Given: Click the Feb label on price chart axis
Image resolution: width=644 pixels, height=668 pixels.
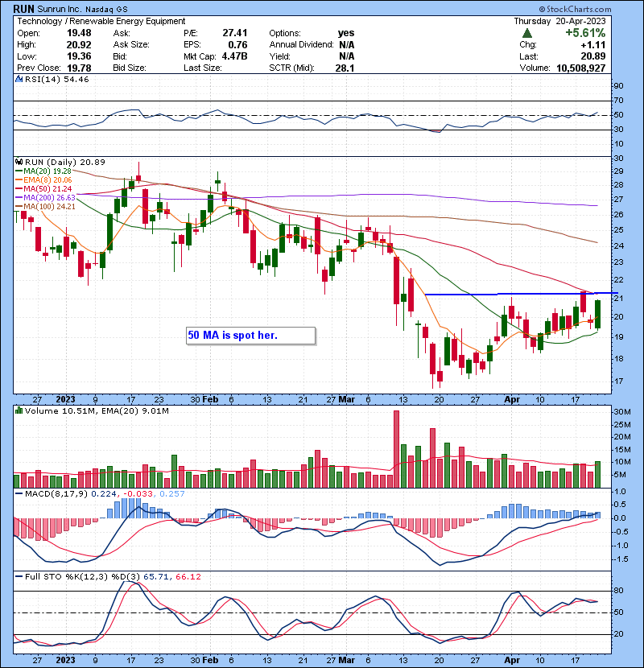Looking at the screenshot, I should click(x=210, y=400).
